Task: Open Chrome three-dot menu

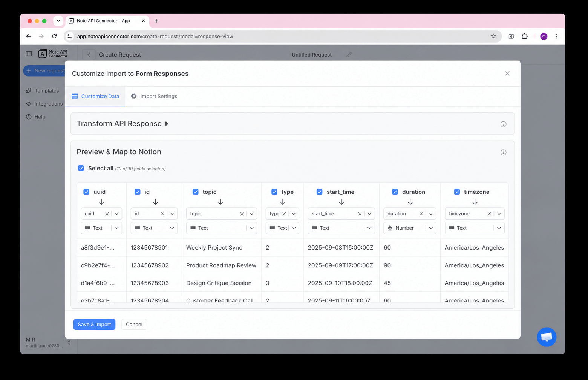Action: coord(557,37)
